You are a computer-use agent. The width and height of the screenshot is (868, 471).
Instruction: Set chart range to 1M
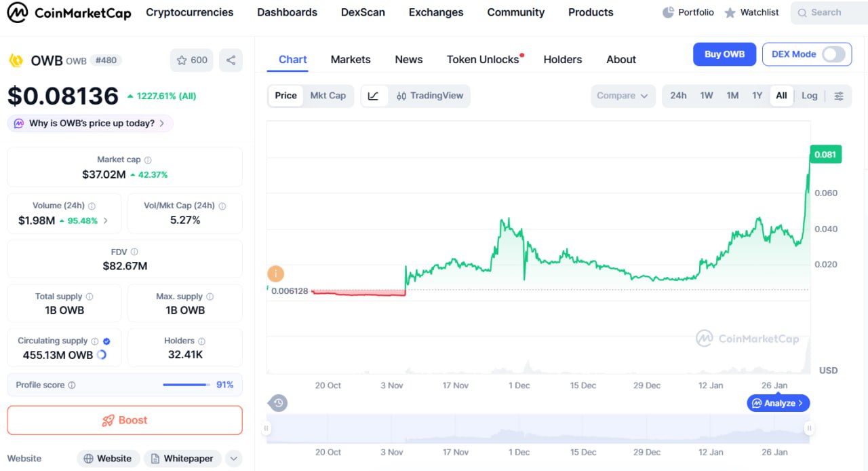coord(732,96)
